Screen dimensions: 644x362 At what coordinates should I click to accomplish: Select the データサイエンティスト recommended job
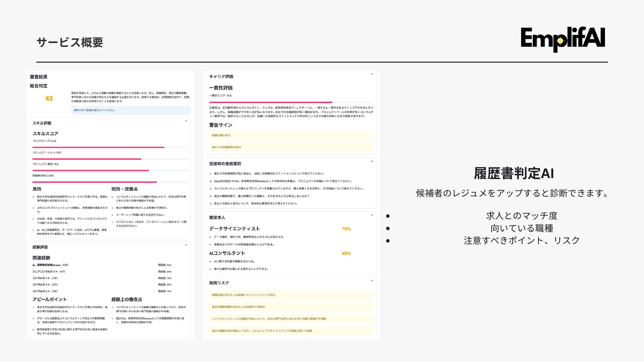click(x=234, y=229)
